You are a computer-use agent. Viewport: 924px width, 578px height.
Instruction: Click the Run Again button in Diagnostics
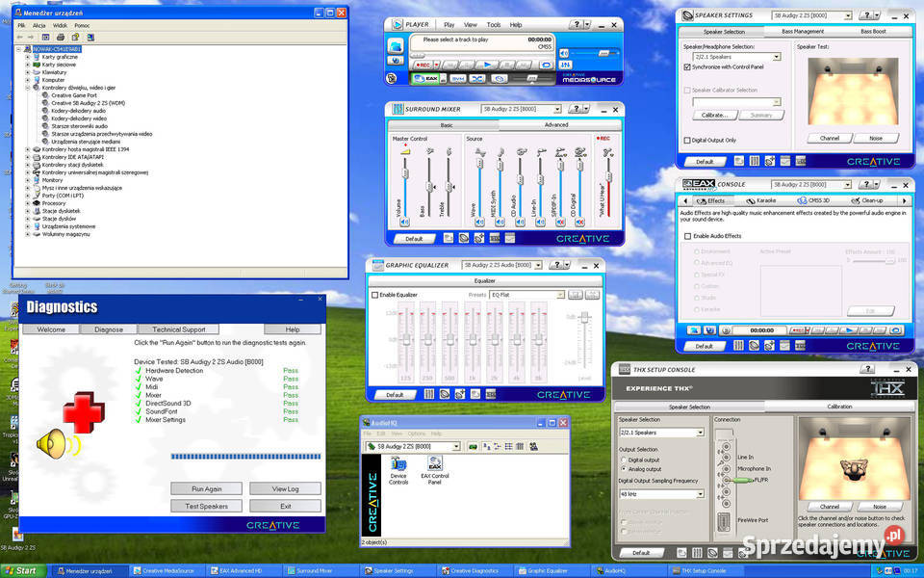pos(206,489)
